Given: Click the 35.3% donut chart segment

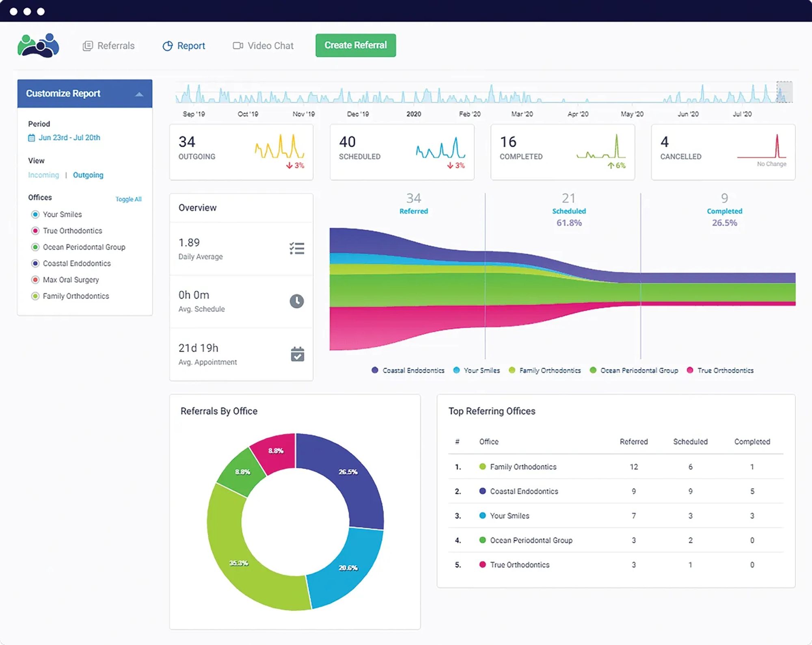Looking at the screenshot, I should point(239,563).
